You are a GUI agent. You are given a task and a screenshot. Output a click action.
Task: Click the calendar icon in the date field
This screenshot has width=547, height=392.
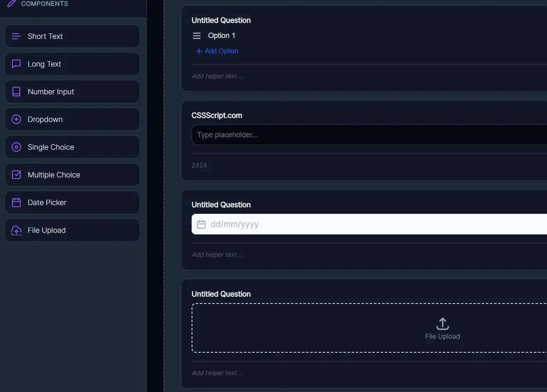(x=201, y=224)
